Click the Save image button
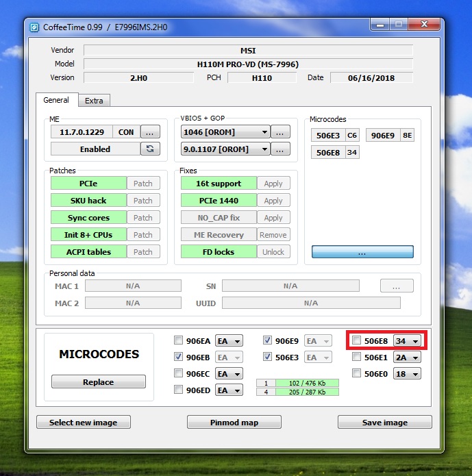Screen dimensions: 472x476 coord(385,423)
